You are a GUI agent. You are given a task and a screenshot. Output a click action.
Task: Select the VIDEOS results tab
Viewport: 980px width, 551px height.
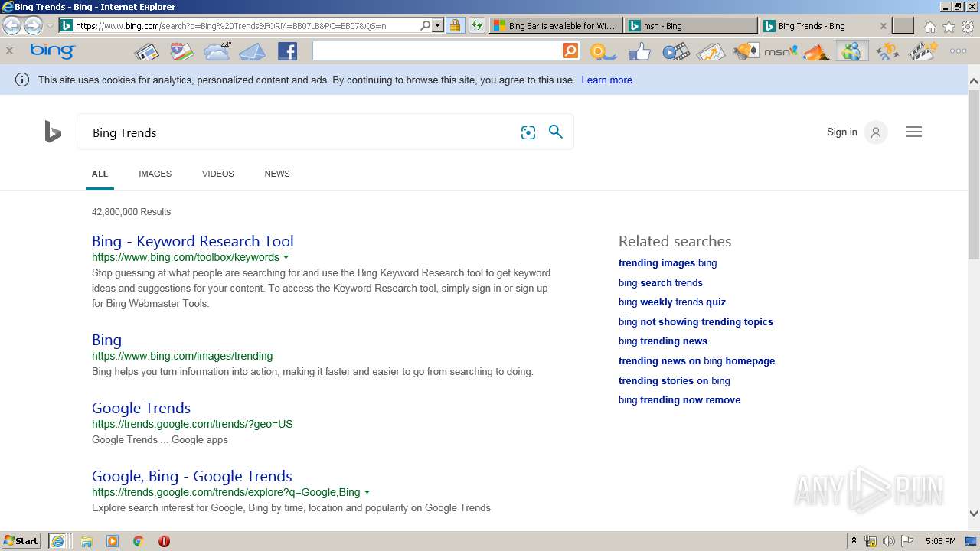217,174
